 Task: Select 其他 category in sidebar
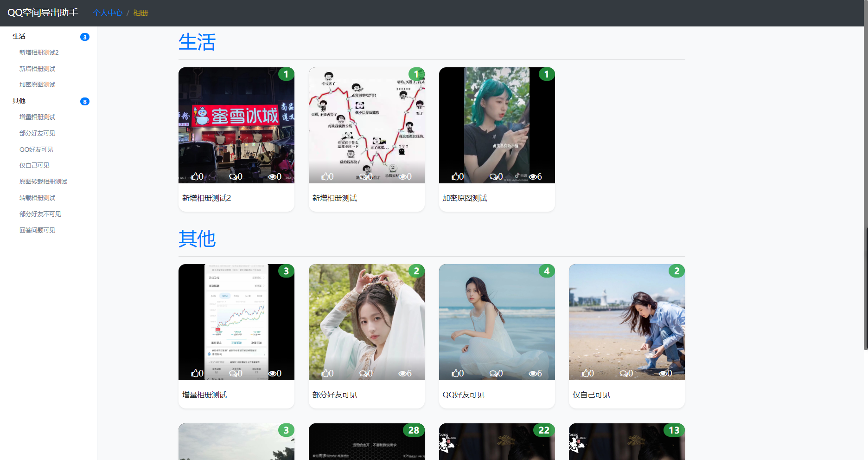coord(19,101)
